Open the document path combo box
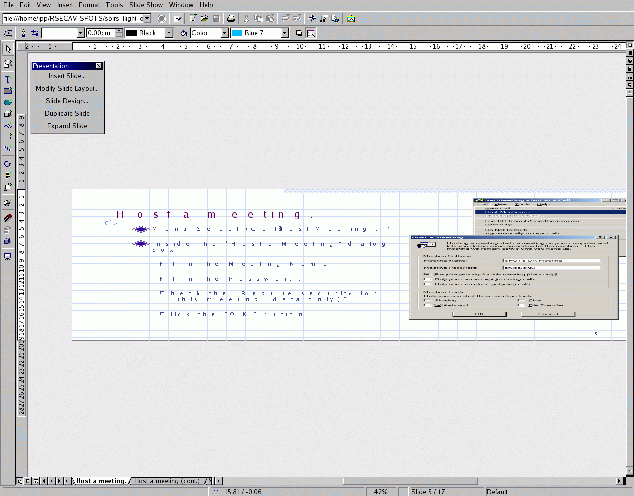The image size is (634, 496). tap(146, 18)
